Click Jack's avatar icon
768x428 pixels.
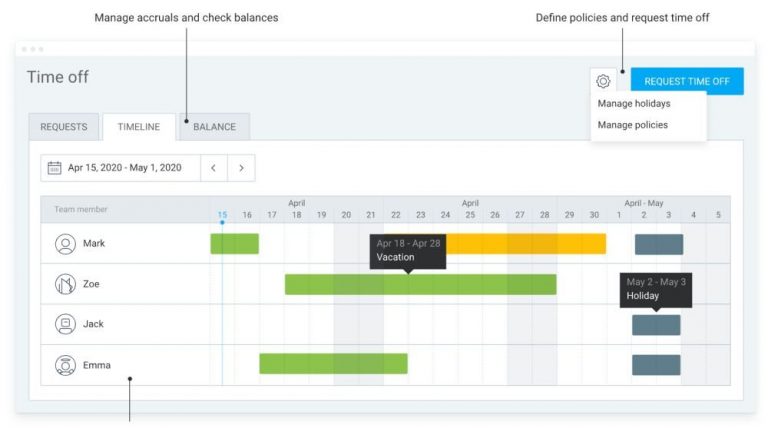[x=66, y=324]
